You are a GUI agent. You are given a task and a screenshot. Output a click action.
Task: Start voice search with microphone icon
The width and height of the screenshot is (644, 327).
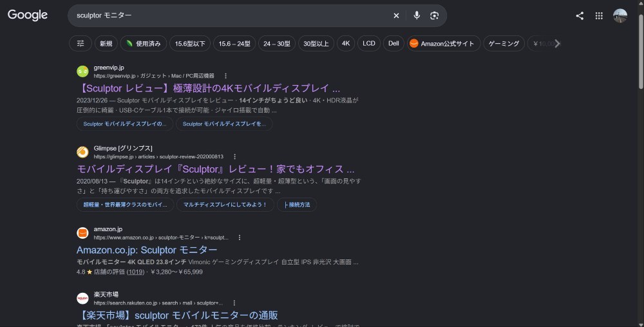pyautogui.click(x=417, y=15)
